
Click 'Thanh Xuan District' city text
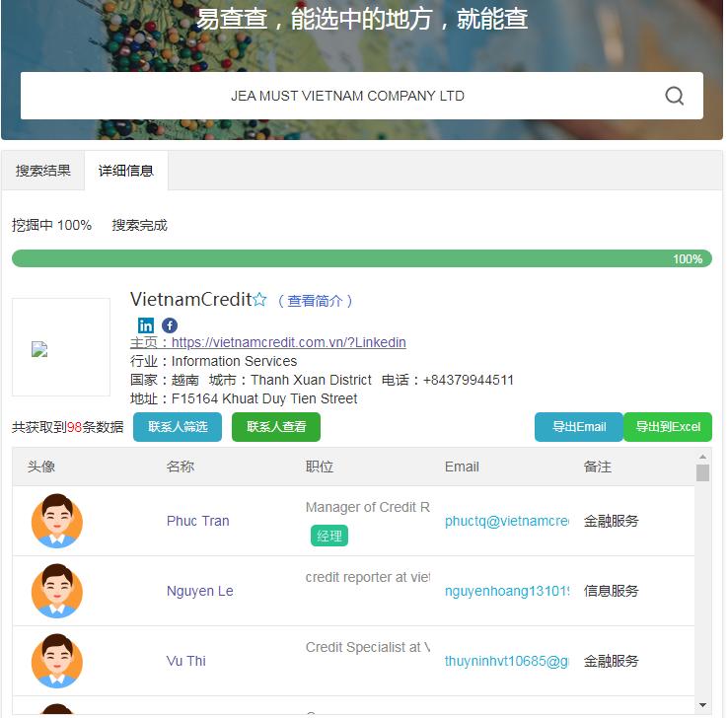tap(311, 380)
